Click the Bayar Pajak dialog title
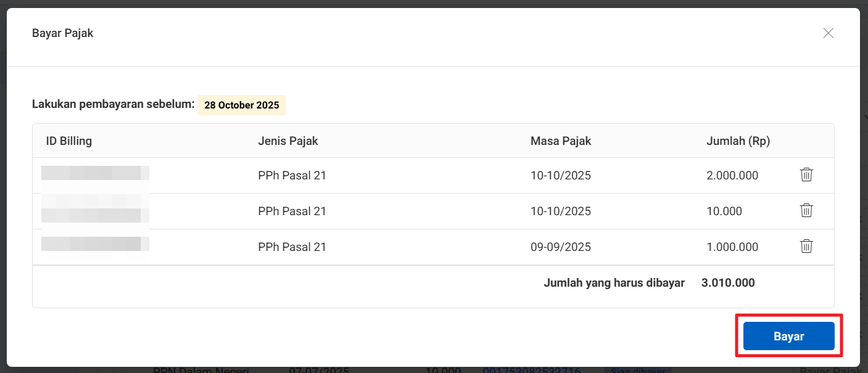Viewport: 868px width, 373px height. pyautogui.click(x=62, y=33)
